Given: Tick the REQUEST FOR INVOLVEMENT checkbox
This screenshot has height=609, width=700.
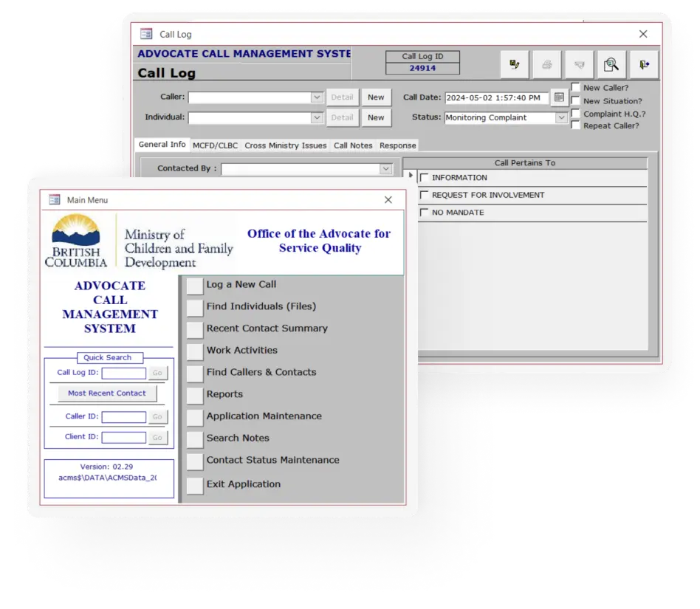Looking at the screenshot, I should [424, 195].
